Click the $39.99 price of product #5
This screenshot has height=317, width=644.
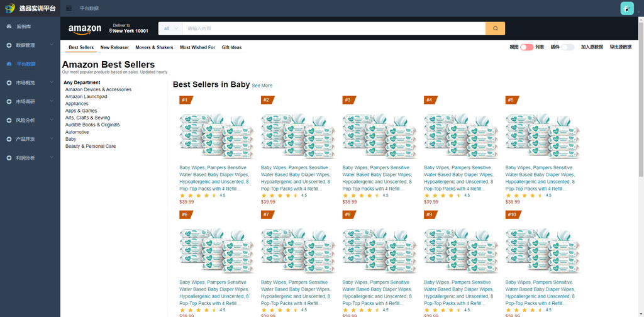click(513, 202)
